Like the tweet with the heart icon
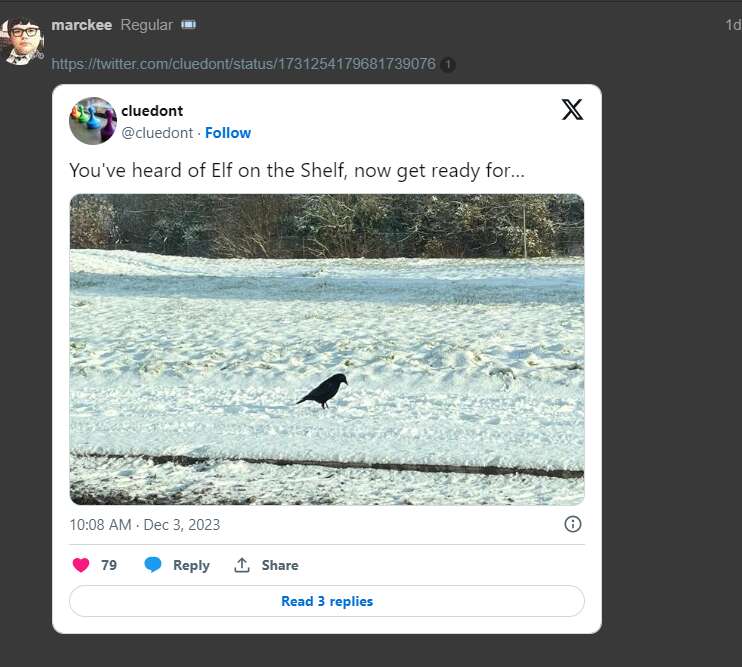The width and height of the screenshot is (742, 667). point(82,565)
